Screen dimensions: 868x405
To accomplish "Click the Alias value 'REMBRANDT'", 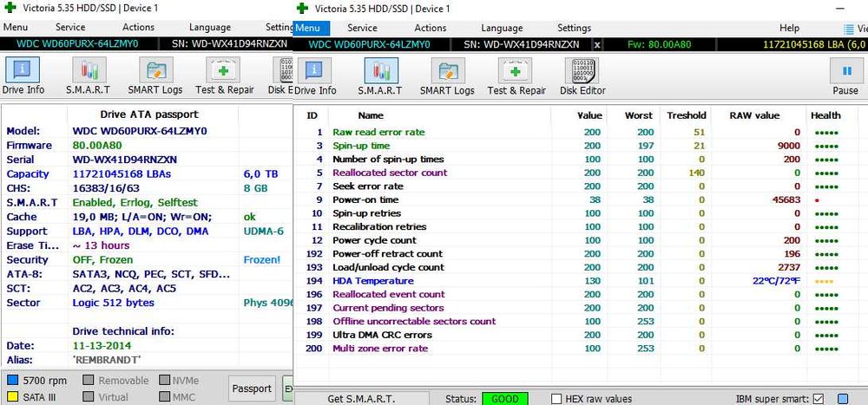I will pyautogui.click(x=106, y=360).
